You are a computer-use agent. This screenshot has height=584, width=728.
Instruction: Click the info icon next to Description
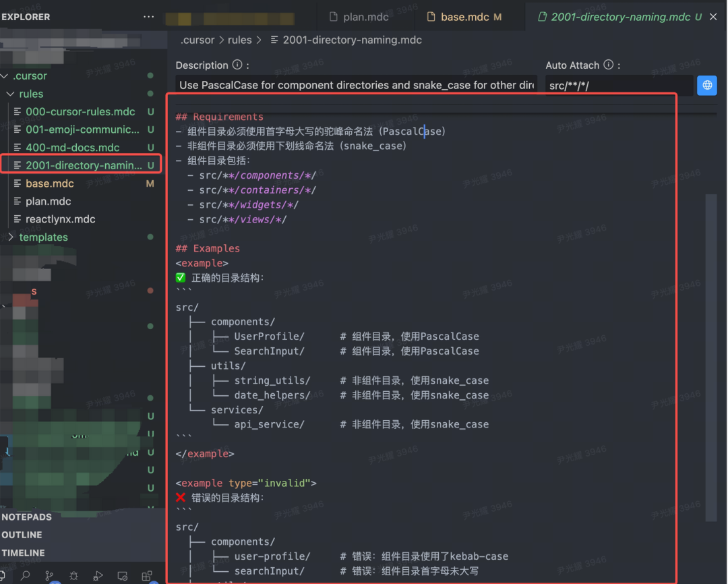pyautogui.click(x=237, y=65)
